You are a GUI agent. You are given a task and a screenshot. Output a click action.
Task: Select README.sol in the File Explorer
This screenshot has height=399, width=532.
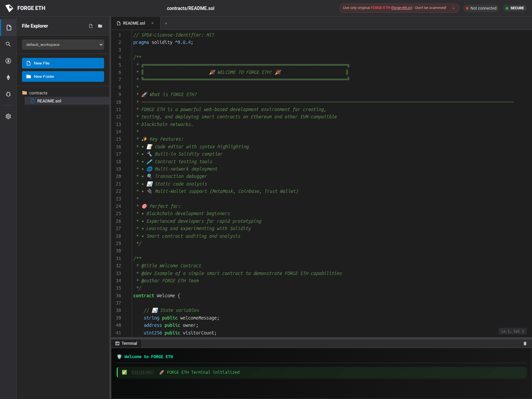[x=49, y=101]
